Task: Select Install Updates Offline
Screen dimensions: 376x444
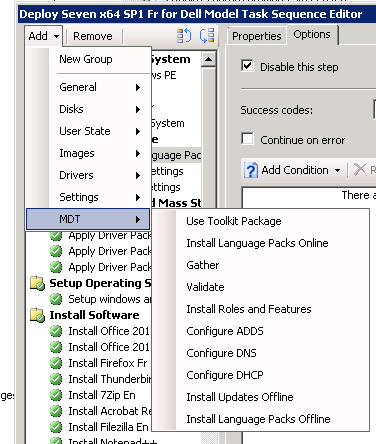Action: pyautogui.click(x=261, y=397)
